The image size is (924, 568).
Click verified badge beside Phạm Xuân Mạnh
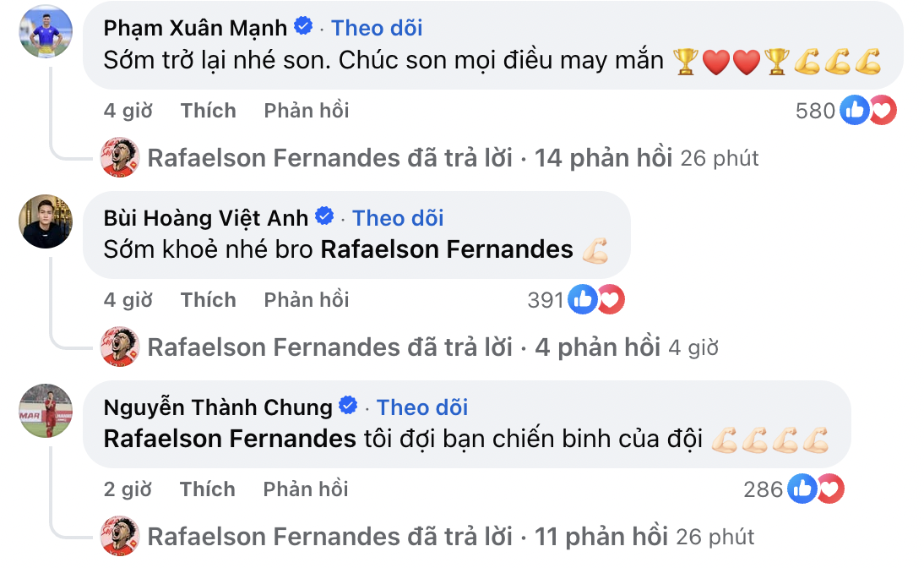pos(302,27)
